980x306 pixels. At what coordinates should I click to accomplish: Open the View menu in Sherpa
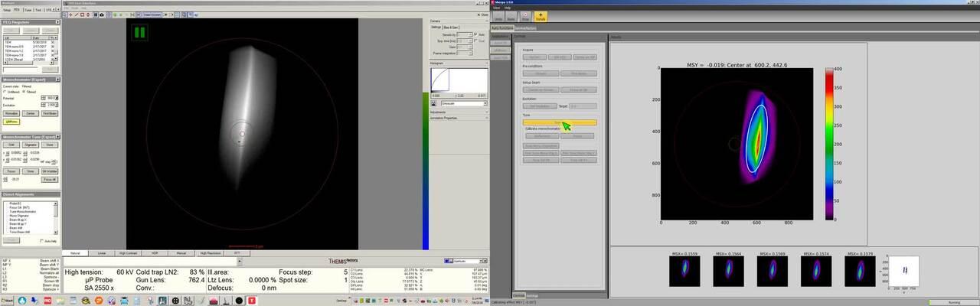tap(496, 8)
